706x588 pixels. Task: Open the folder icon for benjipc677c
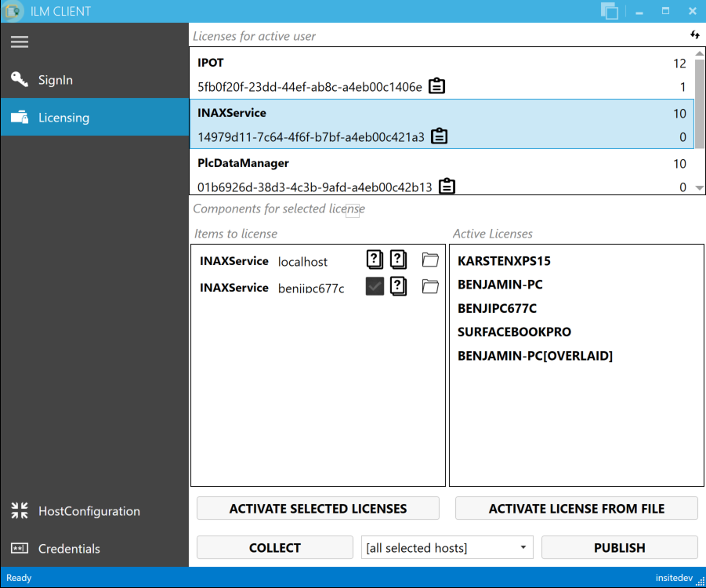click(430, 286)
